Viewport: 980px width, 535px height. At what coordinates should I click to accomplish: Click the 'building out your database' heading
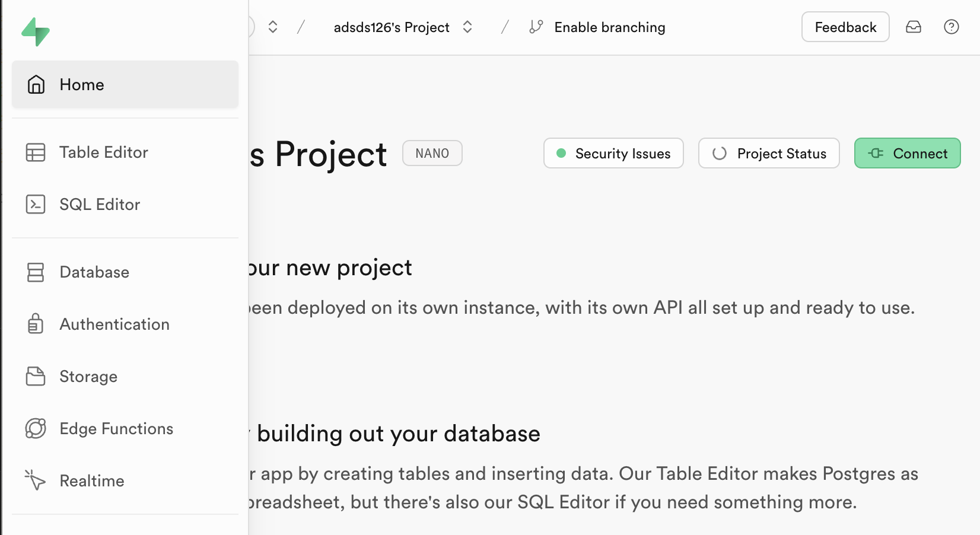[x=399, y=434]
